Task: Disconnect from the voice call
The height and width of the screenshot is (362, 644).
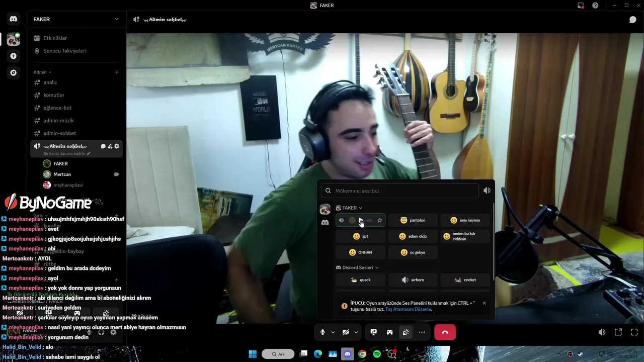Action: (x=445, y=332)
